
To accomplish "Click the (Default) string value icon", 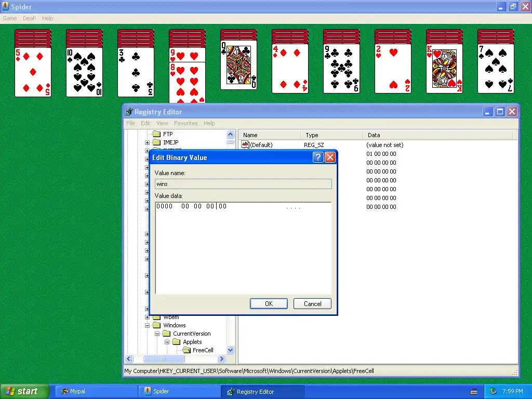I will [x=245, y=145].
